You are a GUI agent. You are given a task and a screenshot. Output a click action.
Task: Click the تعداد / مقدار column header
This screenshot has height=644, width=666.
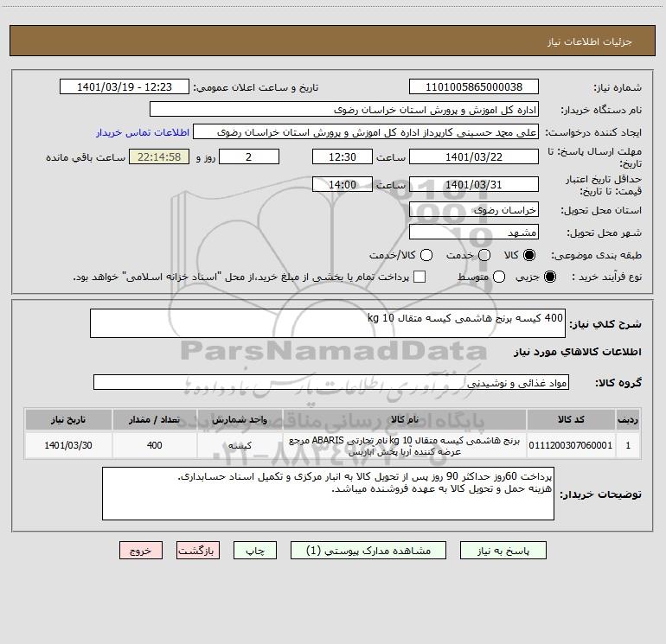[155, 419]
